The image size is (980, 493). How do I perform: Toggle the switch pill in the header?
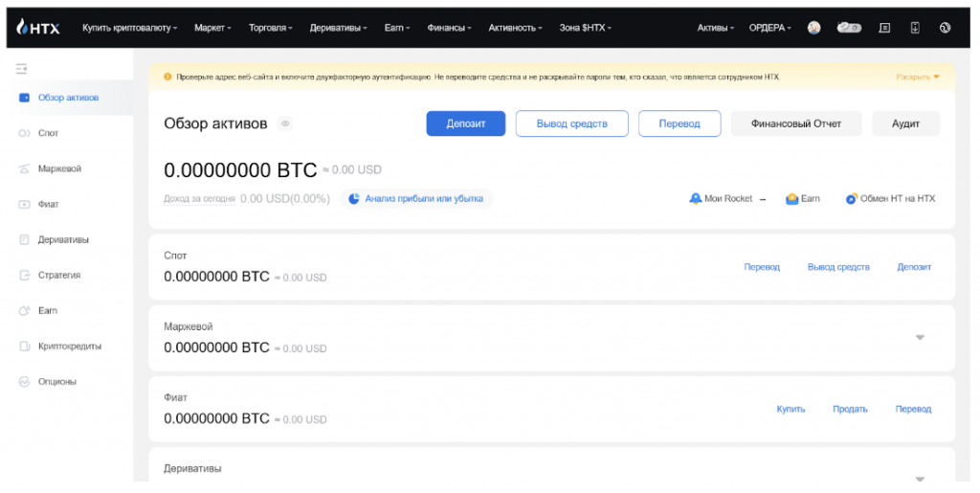(849, 28)
